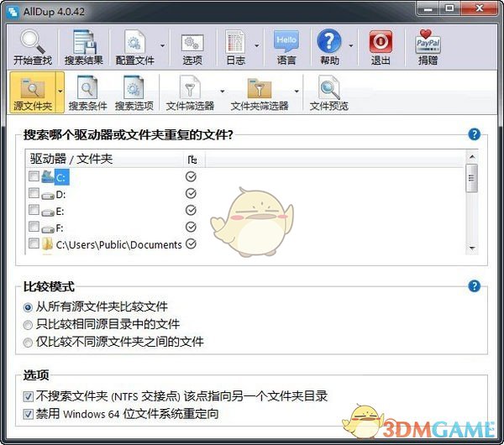
Task: Uncheck 不搜索文件夹 NTFS 交接点 option
Action: (x=29, y=396)
